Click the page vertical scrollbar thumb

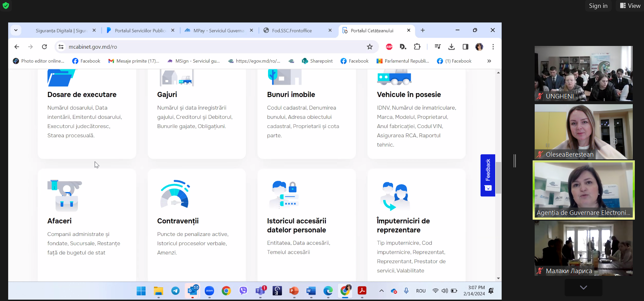pyautogui.click(x=498, y=178)
